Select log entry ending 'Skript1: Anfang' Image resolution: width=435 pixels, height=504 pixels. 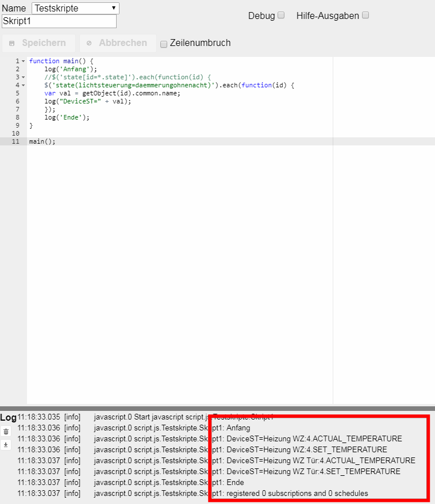134,428
